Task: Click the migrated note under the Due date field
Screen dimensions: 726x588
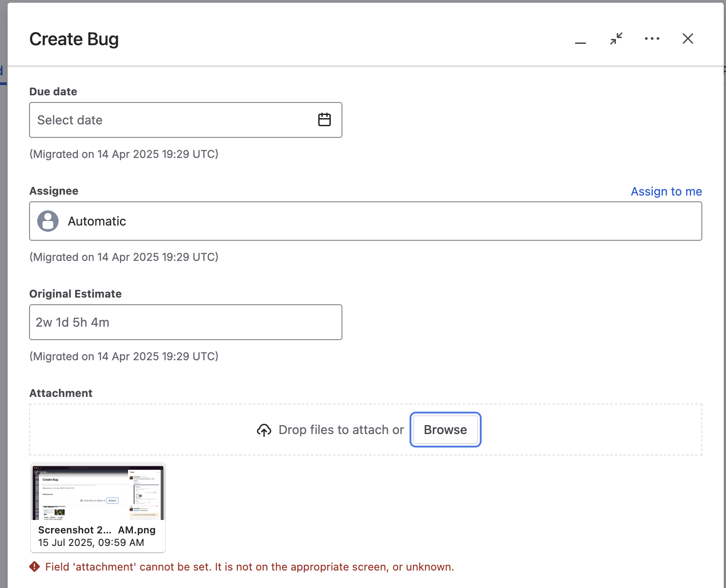Action: coord(124,154)
